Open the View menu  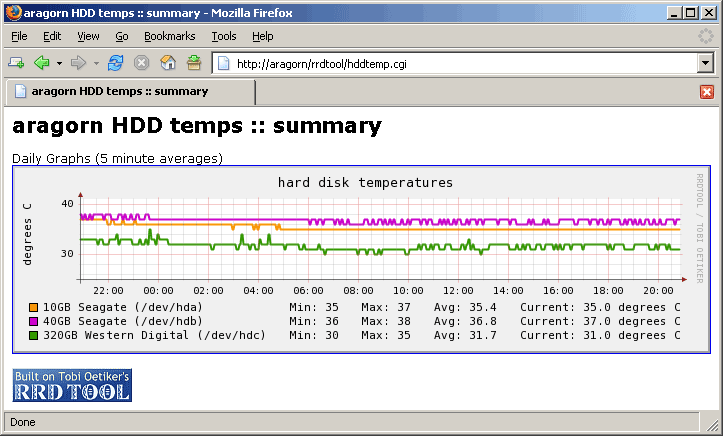click(88, 36)
